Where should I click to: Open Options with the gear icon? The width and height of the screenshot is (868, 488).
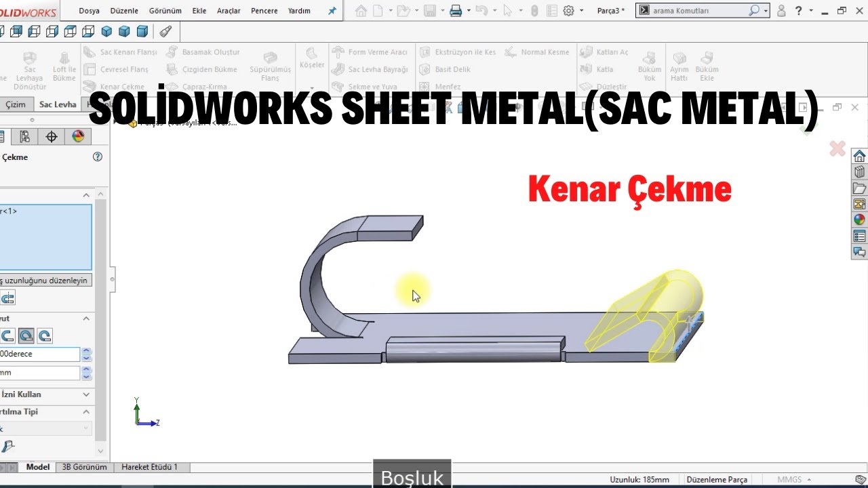tap(568, 11)
